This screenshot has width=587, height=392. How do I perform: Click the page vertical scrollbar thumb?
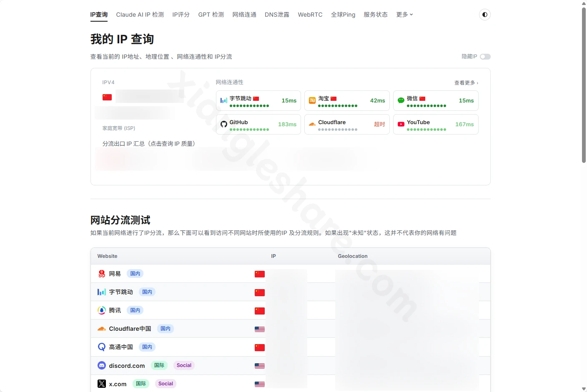(584, 85)
